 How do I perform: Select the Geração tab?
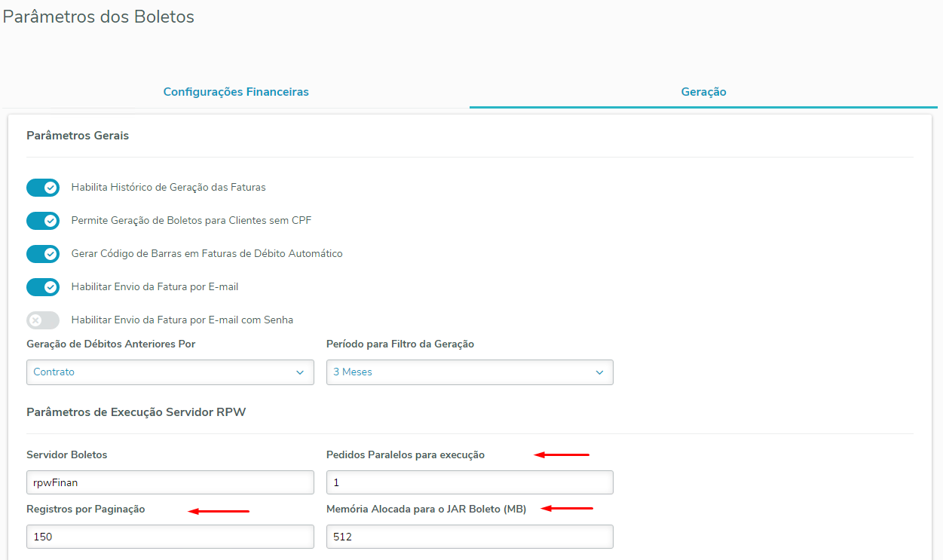click(703, 92)
